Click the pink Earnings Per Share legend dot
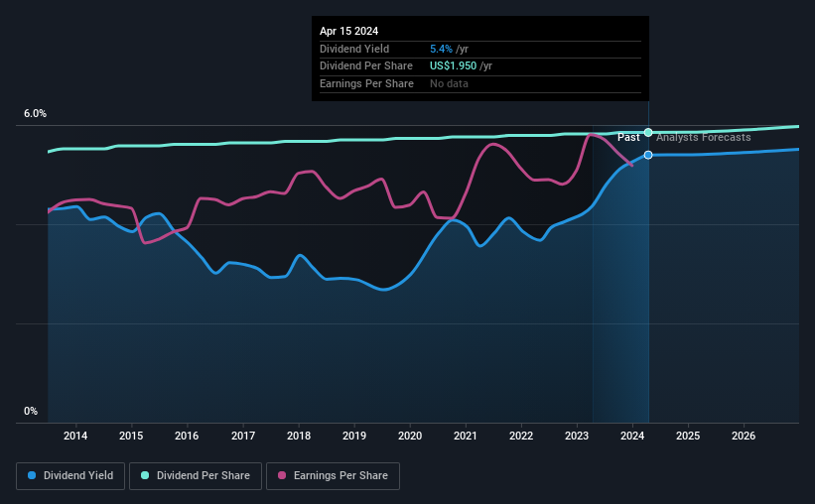 tap(282, 475)
